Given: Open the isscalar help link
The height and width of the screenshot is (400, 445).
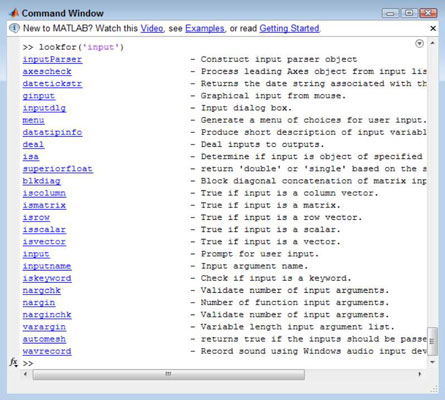Looking at the screenshot, I should click(x=44, y=230).
